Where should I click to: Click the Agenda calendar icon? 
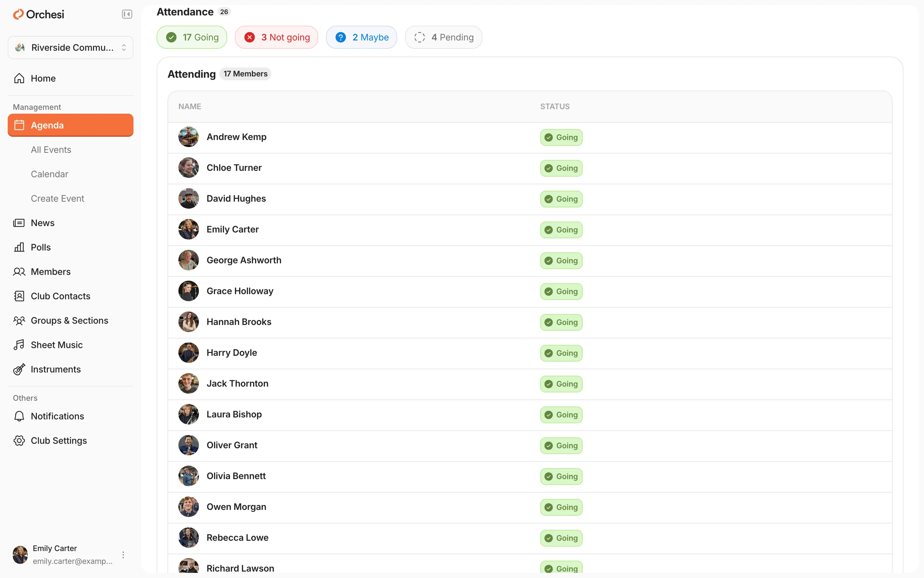click(x=19, y=125)
